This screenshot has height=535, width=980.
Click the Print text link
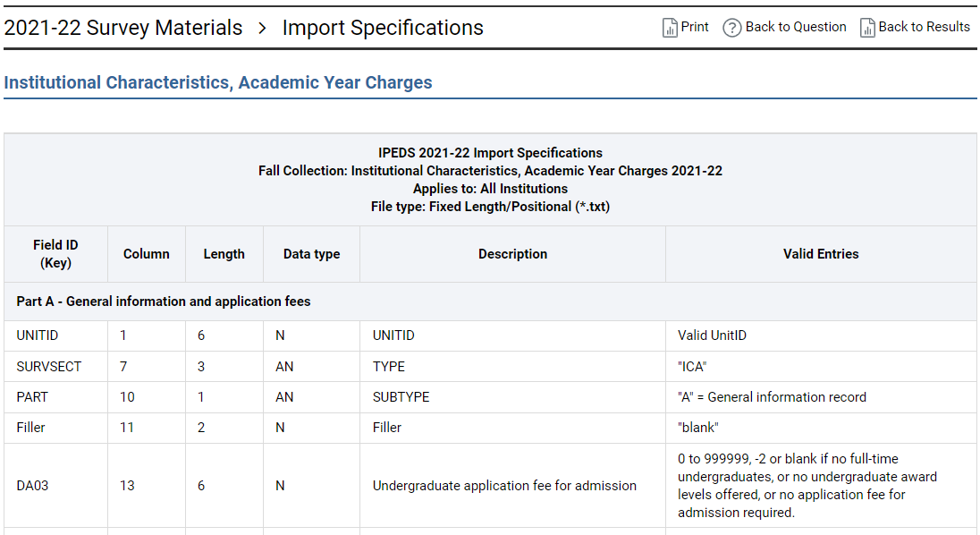[x=695, y=27]
